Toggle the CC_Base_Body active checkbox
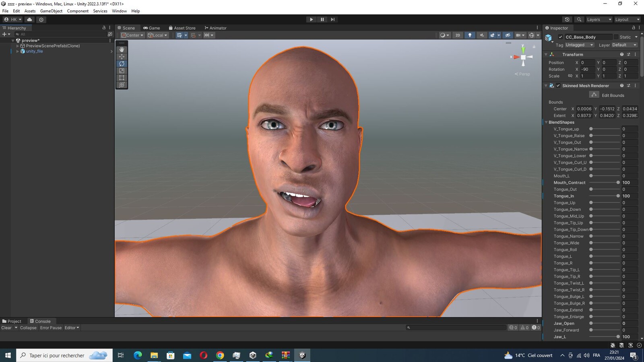 tap(560, 37)
